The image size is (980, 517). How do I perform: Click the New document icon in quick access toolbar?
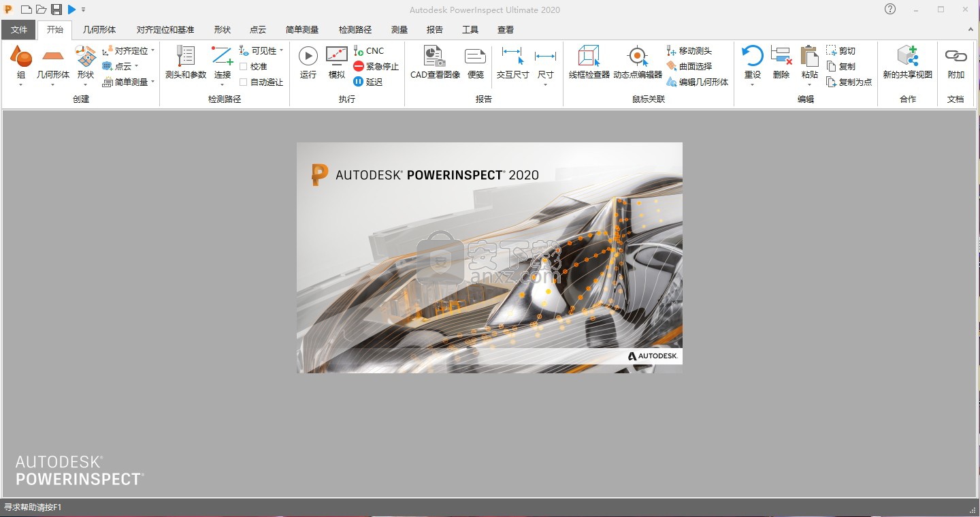pyautogui.click(x=26, y=10)
